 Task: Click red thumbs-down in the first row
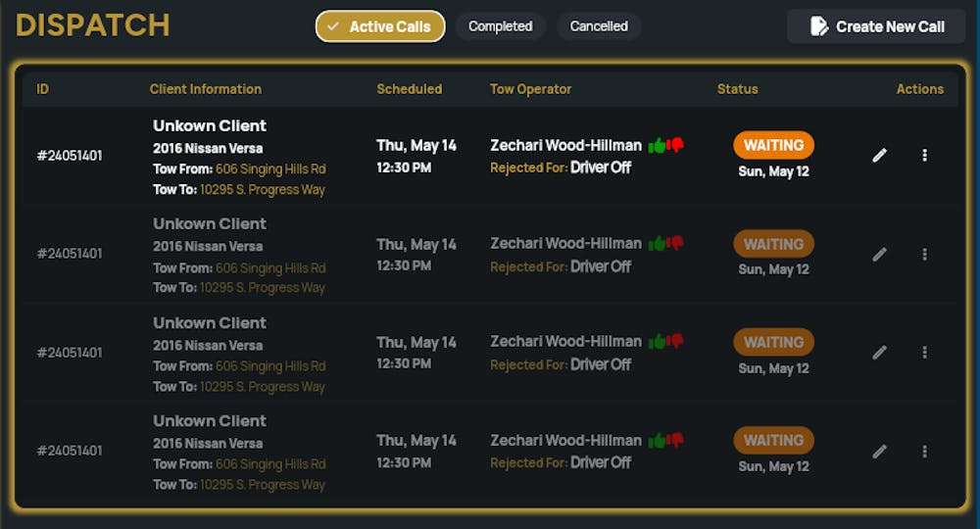pyautogui.click(x=675, y=145)
